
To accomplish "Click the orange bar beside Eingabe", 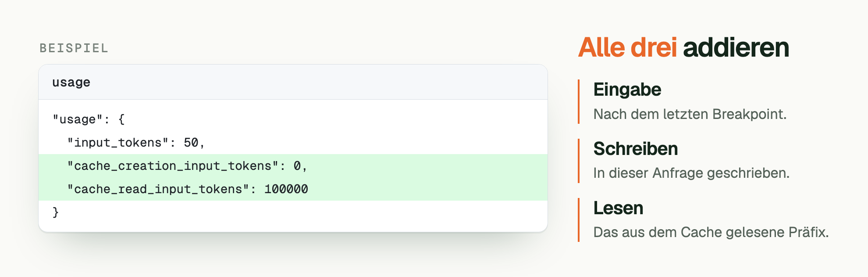I will point(579,101).
